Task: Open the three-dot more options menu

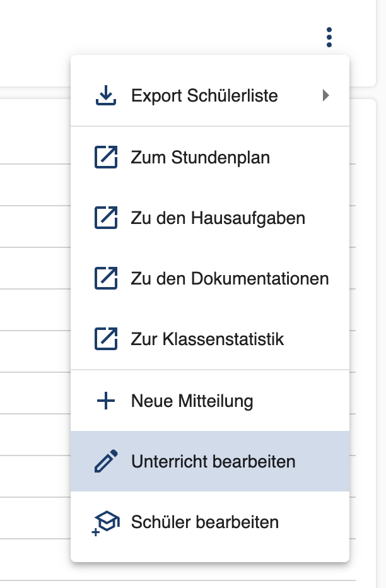Action: coord(329,37)
